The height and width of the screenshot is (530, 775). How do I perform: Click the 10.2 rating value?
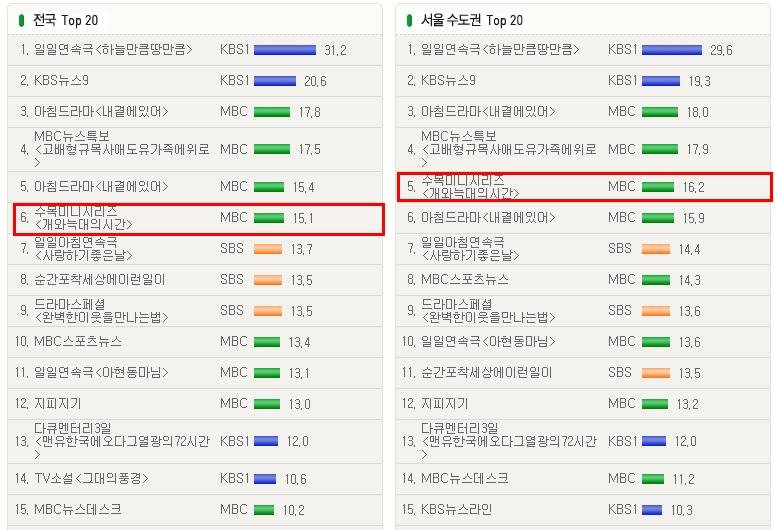(294, 510)
